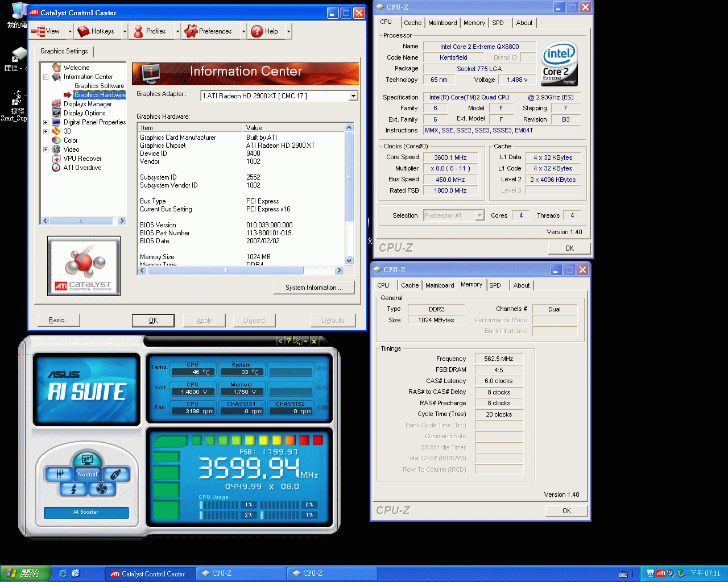Open the Hotkeys dropdown arrow
Image resolution: width=728 pixels, height=582 pixels.
point(125,31)
